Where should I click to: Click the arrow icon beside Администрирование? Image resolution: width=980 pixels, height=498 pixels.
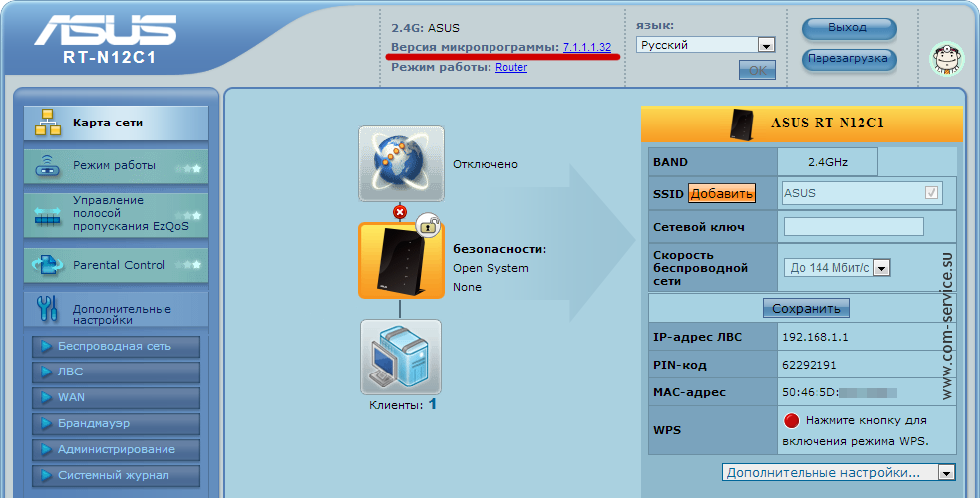[46, 450]
